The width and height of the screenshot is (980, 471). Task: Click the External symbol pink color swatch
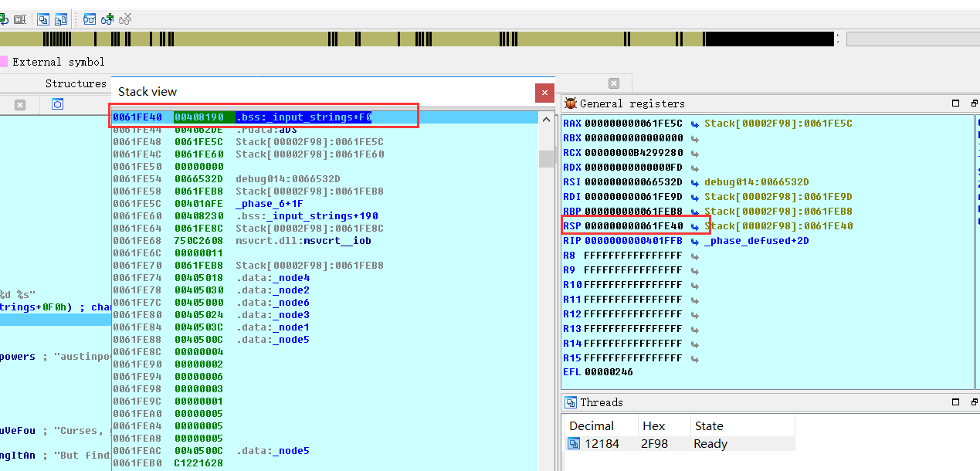(4, 62)
